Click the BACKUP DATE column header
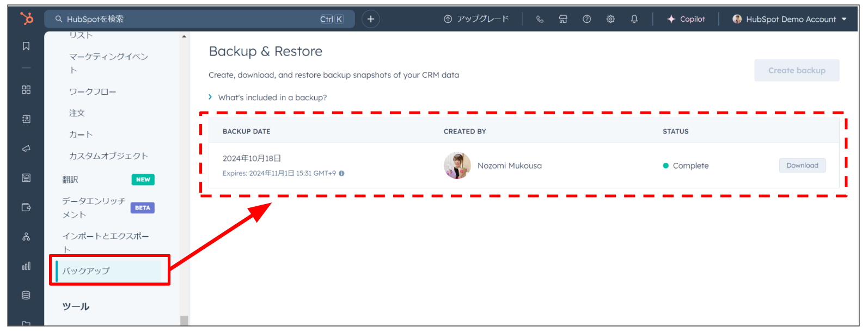The height and width of the screenshot is (332, 868). coord(247,131)
